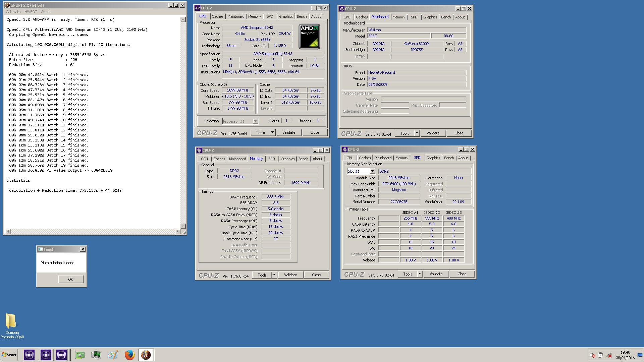Click Close in the Memory window
Image resolution: width=644 pixels, height=362 pixels.
pos(316,275)
